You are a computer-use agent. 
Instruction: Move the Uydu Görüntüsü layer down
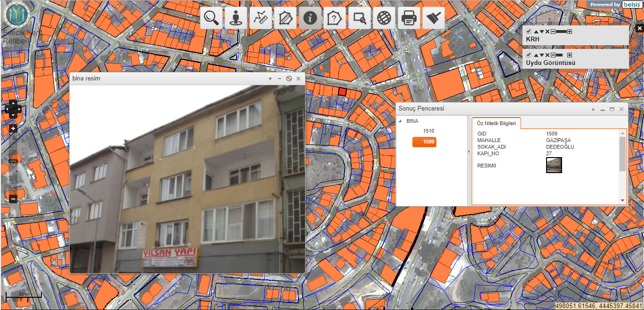pyautogui.click(x=541, y=55)
